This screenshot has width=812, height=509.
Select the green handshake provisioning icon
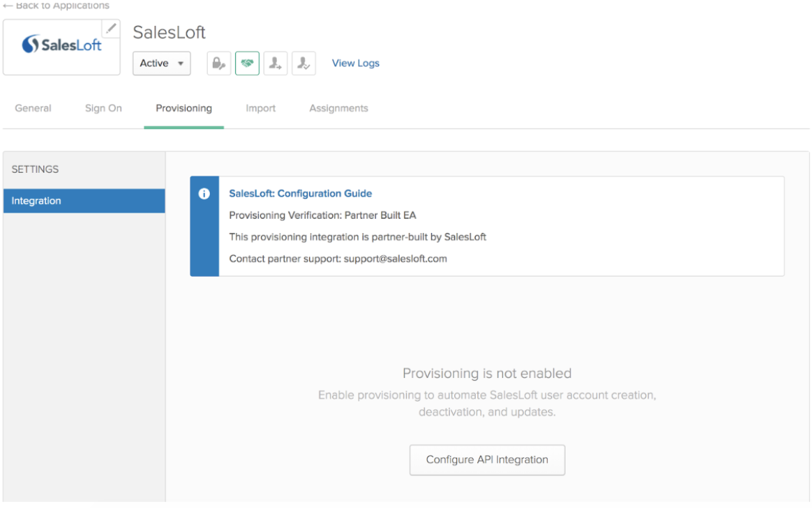pyautogui.click(x=247, y=63)
